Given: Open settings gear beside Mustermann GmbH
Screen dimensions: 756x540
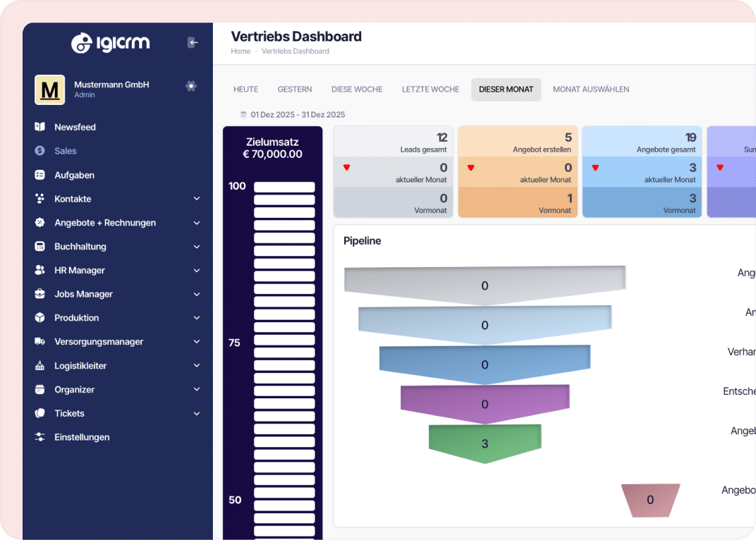Looking at the screenshot, I should (x=191, y=86).
